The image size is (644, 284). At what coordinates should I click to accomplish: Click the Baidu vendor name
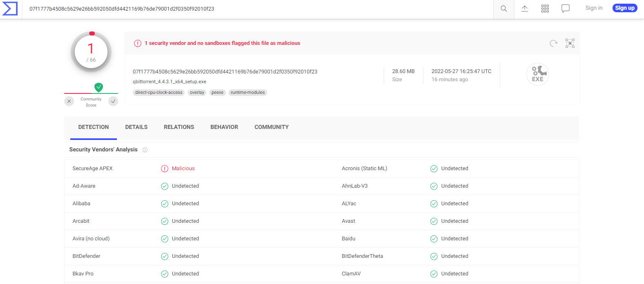pos(349,239)
